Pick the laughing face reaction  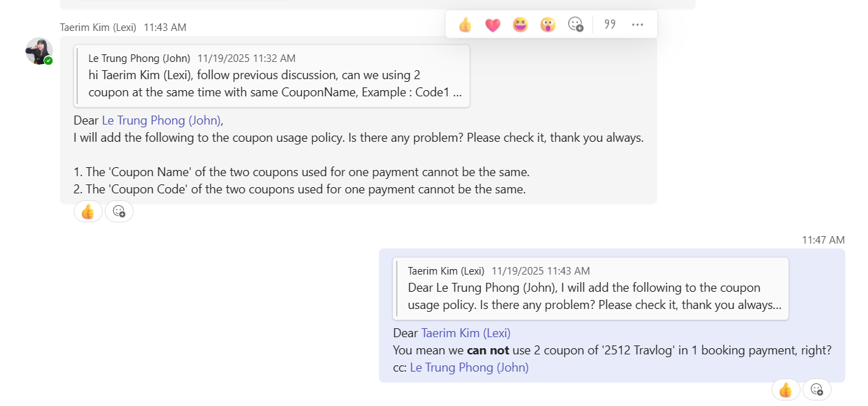520,25
